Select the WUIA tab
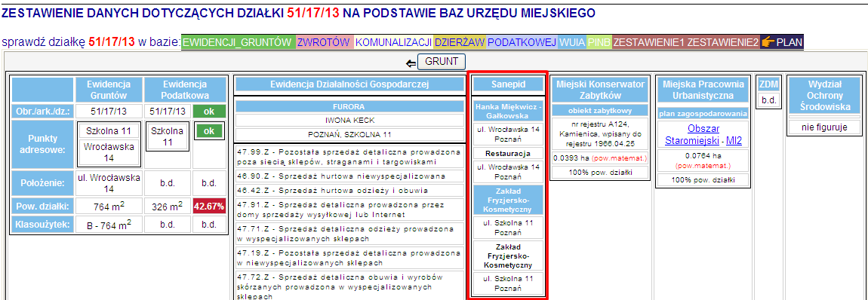Viewport: 868px width, 300px height. click(x=572, y=42)
